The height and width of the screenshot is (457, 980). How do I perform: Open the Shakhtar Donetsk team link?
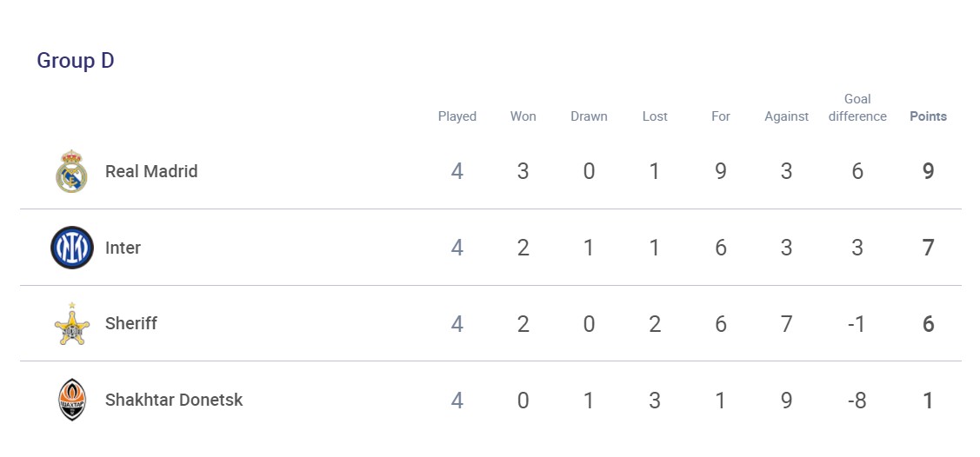coord(174,401)
